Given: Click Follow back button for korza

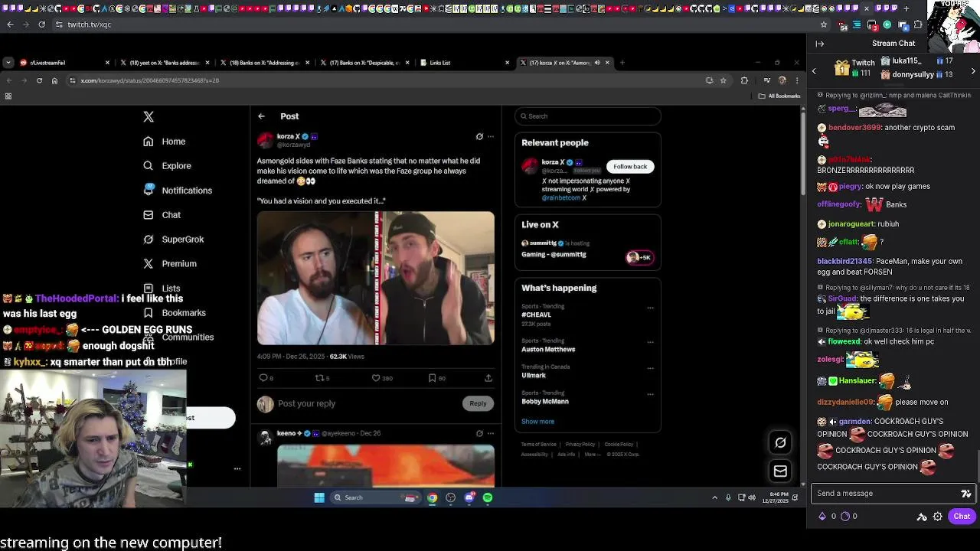Looking at the screenshot, I should (x=630, y=167).
